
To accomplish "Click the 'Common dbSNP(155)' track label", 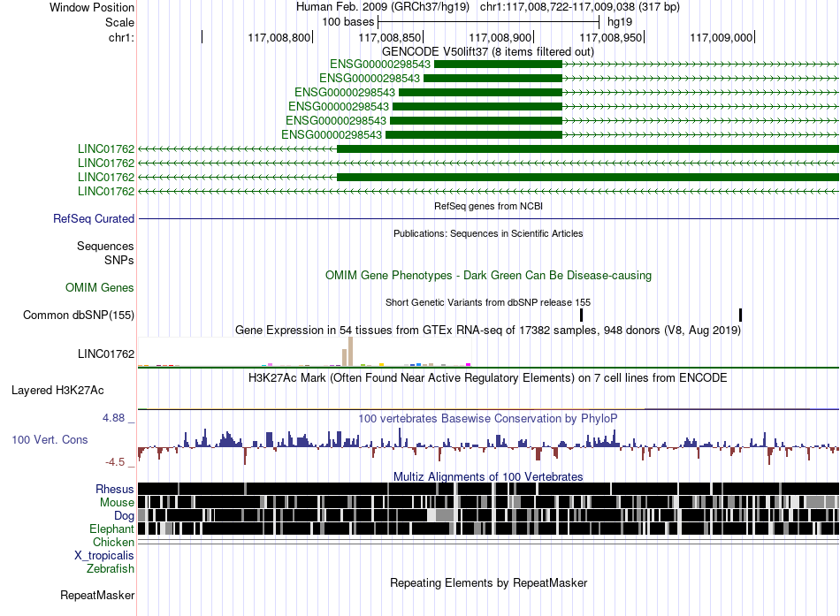I will pos(79,315).
